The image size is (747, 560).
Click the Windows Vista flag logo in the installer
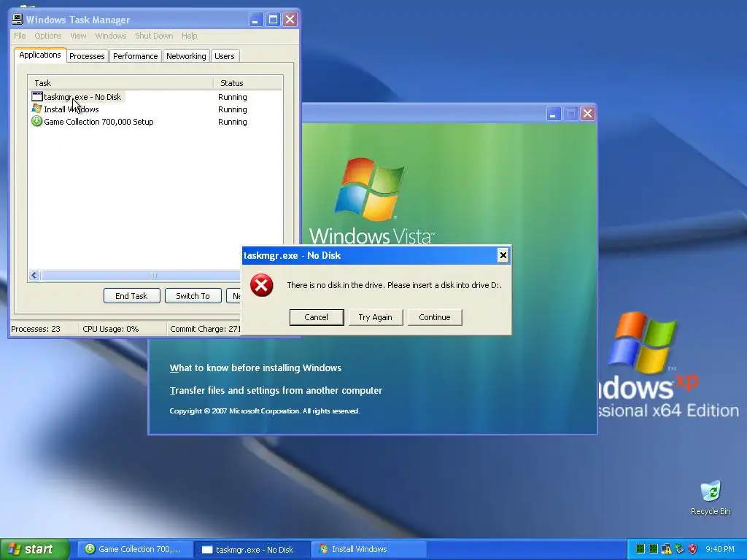tap(370, 190)
